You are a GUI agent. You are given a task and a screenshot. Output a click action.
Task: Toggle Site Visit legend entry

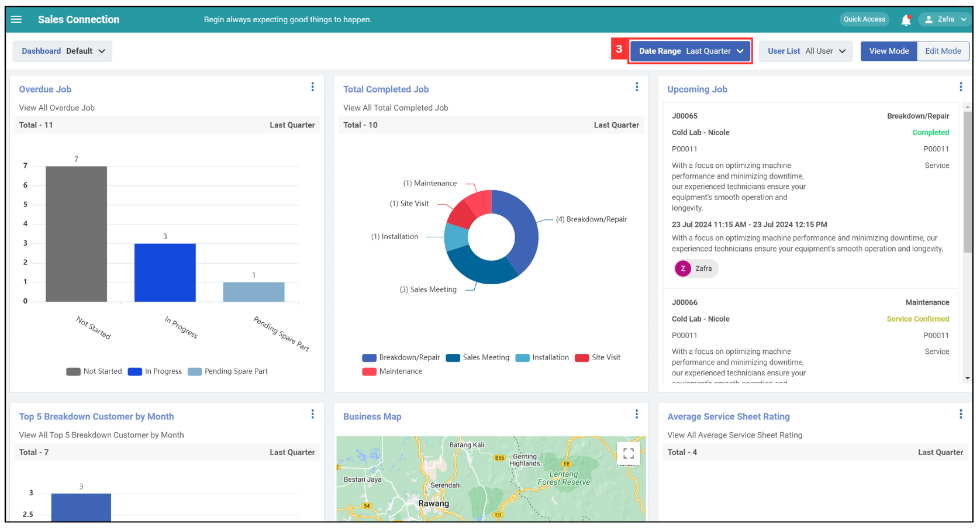coord(598,357)
